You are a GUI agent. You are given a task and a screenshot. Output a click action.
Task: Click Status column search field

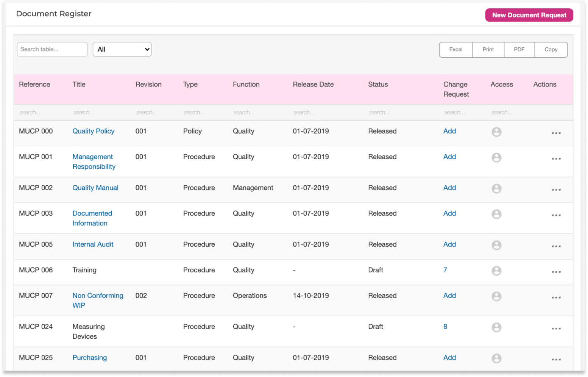pos(401,113)
